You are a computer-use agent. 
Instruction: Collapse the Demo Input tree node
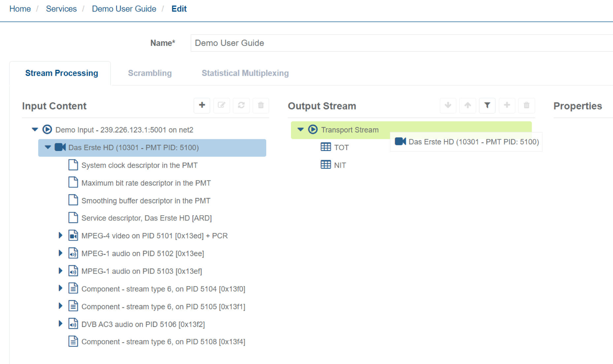(35, 130)
